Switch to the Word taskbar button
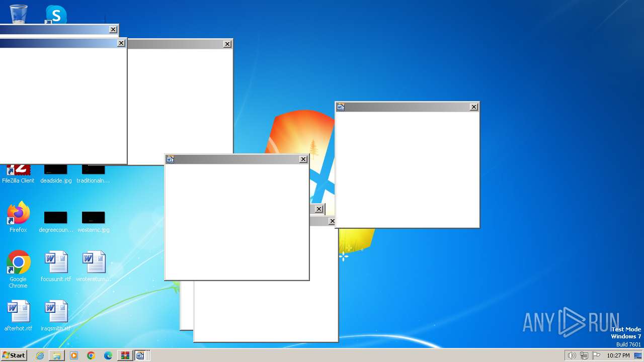The image size is (644, 362). coord(140,355)
